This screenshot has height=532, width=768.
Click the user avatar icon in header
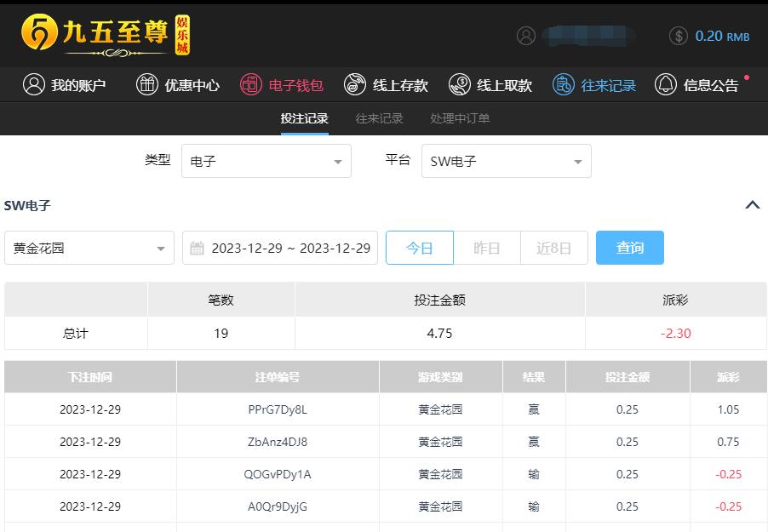pos(526,36)
